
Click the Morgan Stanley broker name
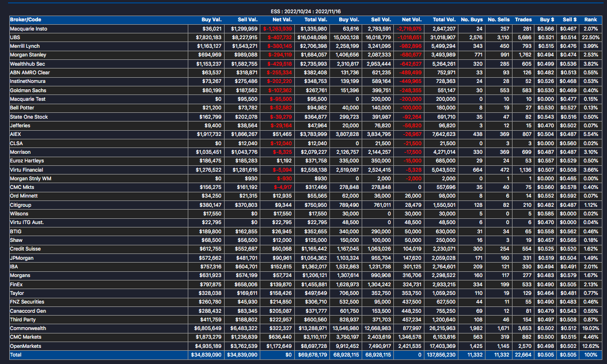[x=28, y=55]
